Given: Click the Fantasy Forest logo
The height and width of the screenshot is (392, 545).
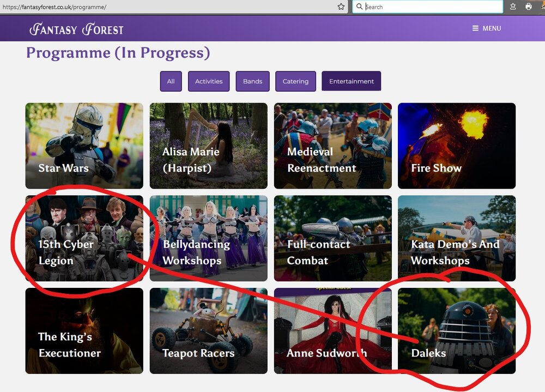Looking at the screenshot, I should click(76, 29).
